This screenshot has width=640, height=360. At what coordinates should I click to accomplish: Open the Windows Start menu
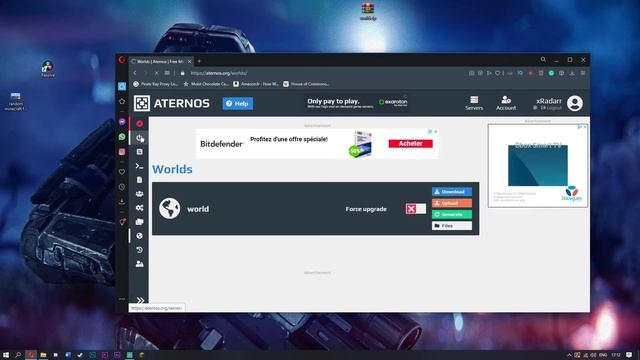pos(6,355)
